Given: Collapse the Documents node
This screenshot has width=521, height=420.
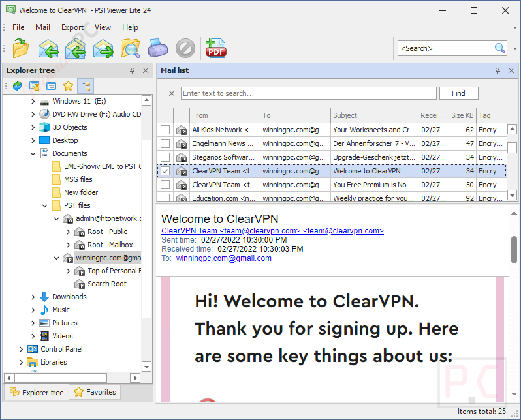Looking at the screenshot, I should (x=33, y=153).
